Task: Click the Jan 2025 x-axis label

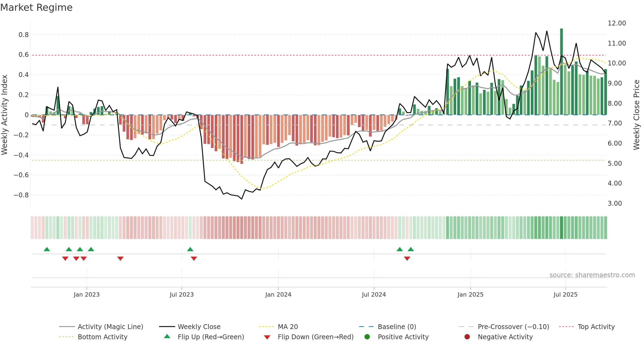Action: [470, 294]
